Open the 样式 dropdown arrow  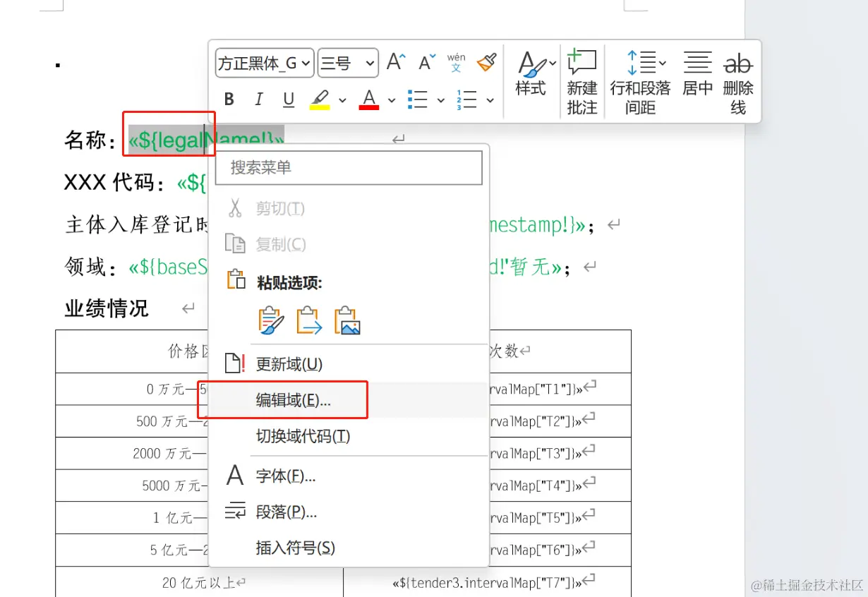point(553,64)
